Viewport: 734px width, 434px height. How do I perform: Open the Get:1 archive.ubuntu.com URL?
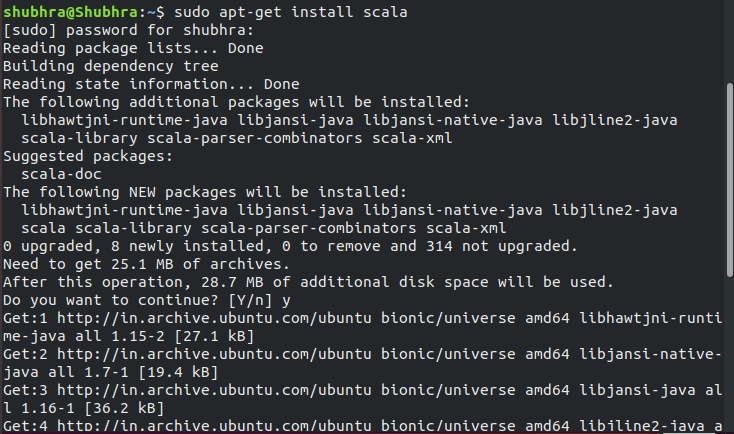click(x=196, y=318)
